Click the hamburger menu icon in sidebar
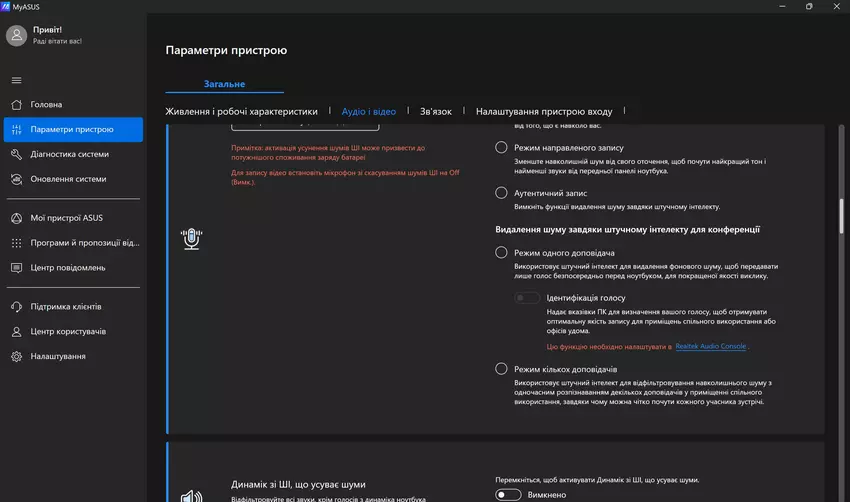850x502 pixels. (x=16, y=80)
